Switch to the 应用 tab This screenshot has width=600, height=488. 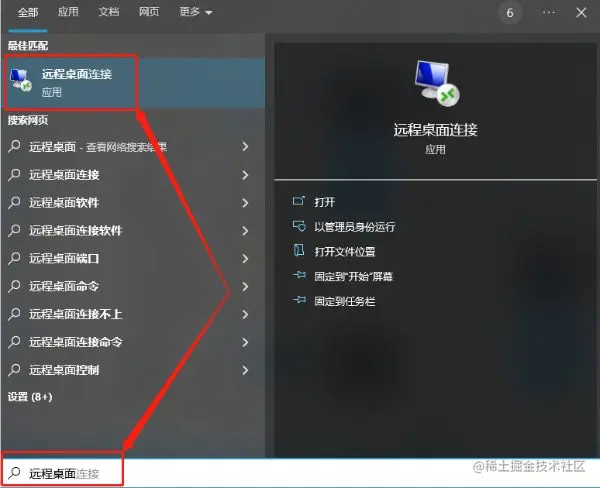[68, 12]
